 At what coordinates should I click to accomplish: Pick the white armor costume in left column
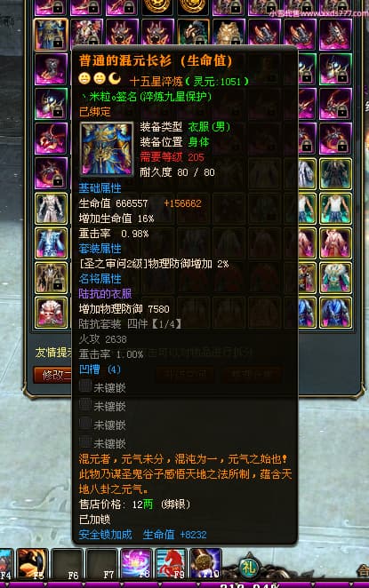[51, 209]
